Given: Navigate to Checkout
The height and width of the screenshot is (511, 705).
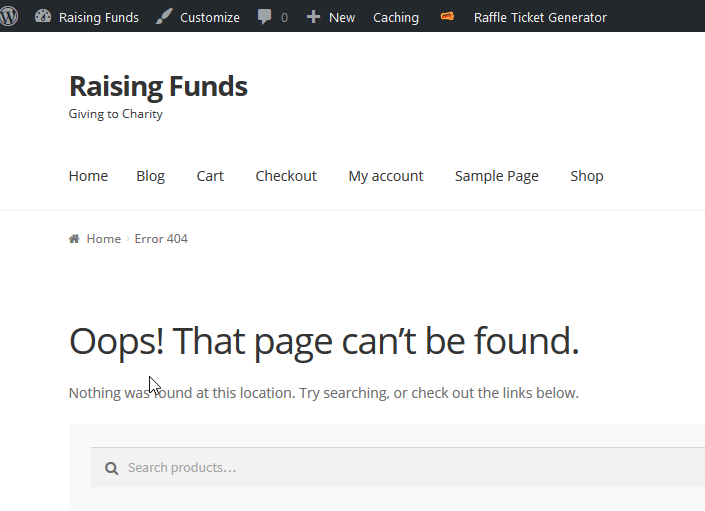Looking at the screenshot, I should (286, 176).
